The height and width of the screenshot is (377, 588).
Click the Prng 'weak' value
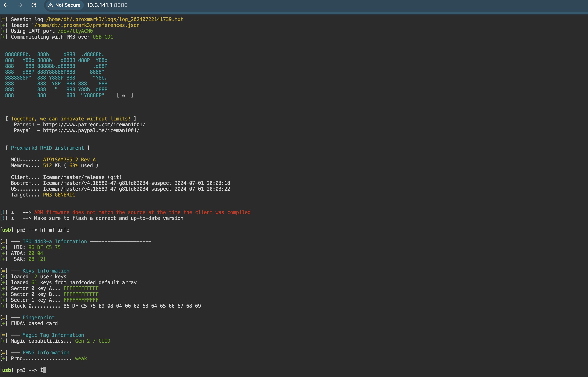click(81, 359)
